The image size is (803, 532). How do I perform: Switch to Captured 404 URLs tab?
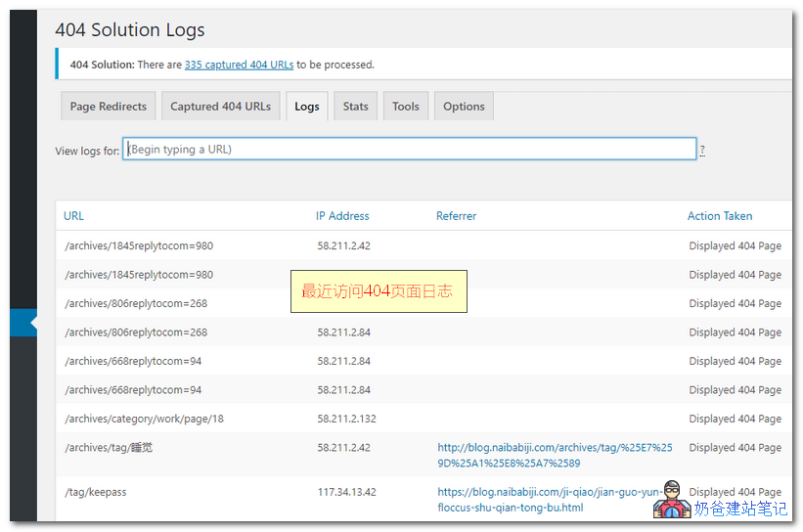coord(220,107)
